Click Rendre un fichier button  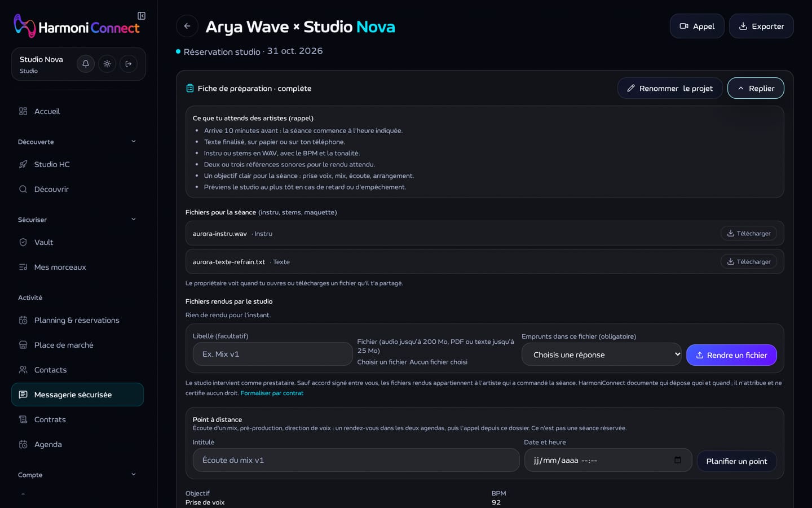point(731,355)
